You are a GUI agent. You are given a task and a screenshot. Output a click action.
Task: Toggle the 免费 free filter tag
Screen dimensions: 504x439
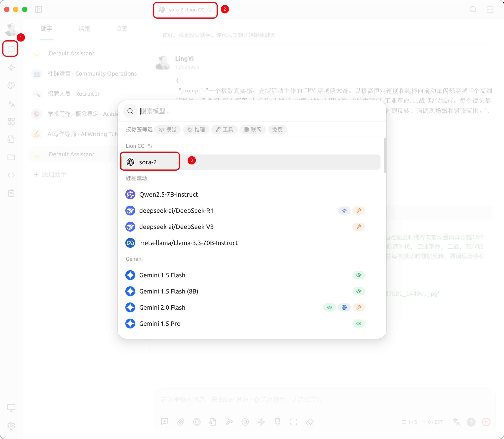pos(277,130)
